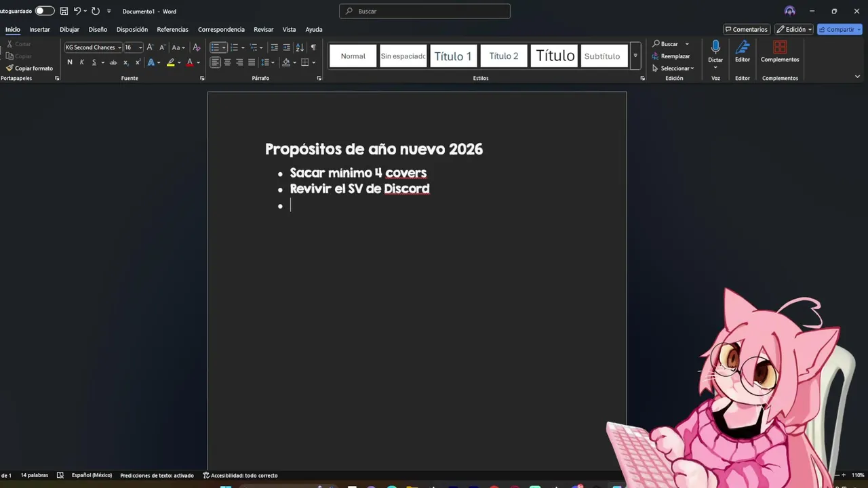Toggle the bullets list button
The width and height of the screenshot is (868, 488).
click(215, 47)
